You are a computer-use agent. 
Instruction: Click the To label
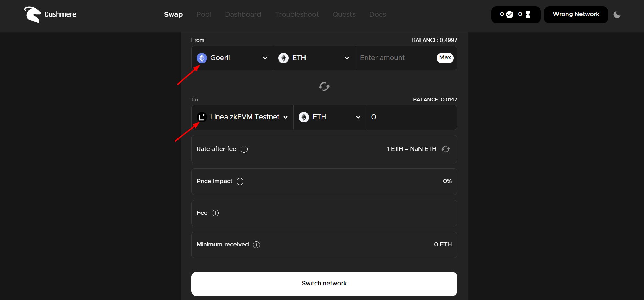195,100
